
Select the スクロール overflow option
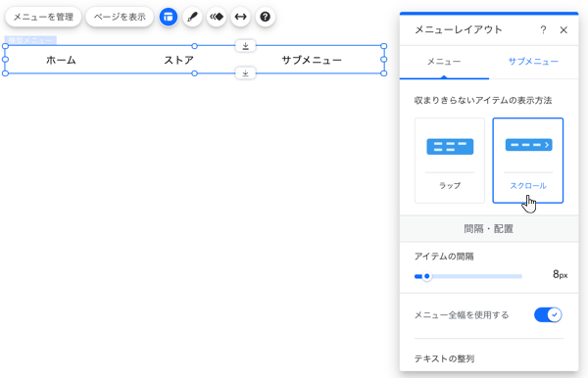pos(527,161)
